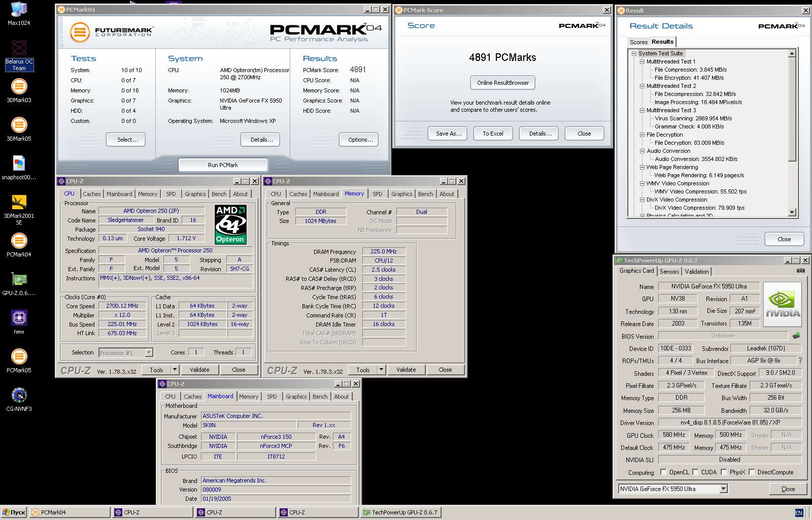Open the Tools dropdown arrow in Memory tab window

coord(382,370)
